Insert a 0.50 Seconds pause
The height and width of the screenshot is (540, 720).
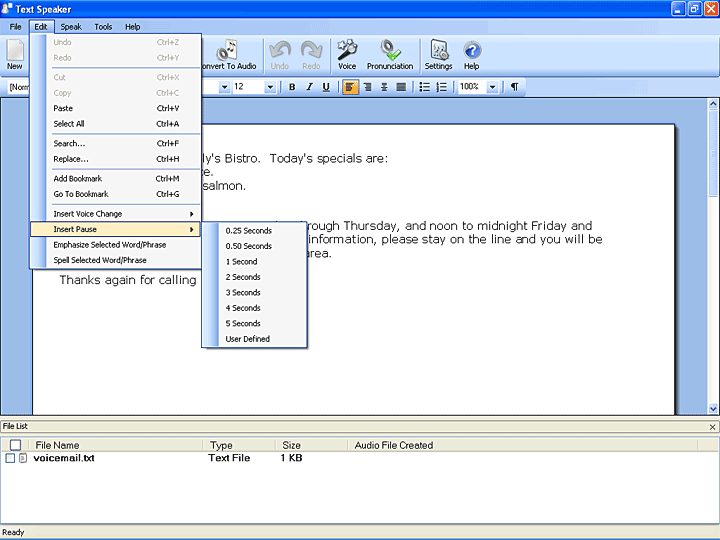255,246
